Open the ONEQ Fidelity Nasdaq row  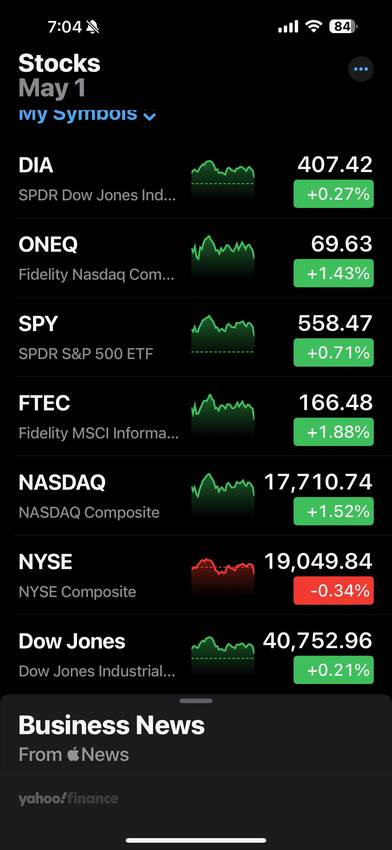point(196,259)
